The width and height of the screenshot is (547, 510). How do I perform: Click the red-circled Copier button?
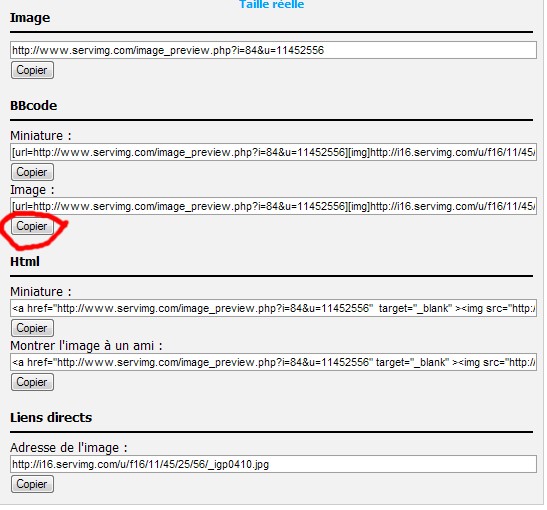pos(32,226)
